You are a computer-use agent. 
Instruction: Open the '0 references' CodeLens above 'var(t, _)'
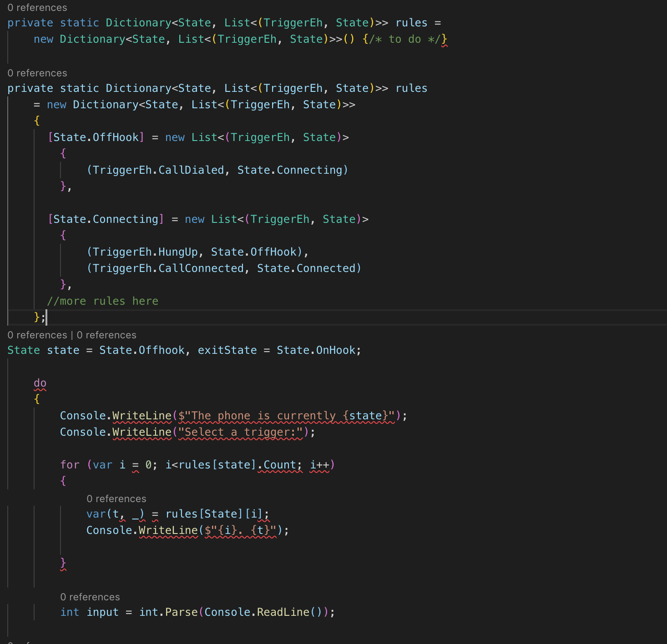pyautogui.click(x=116, y=499)
